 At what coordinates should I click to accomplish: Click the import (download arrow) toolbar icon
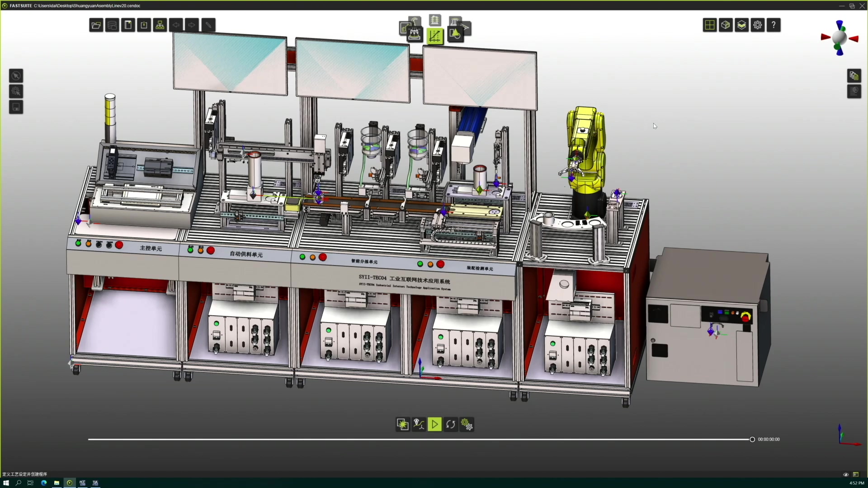click(x=144, y=25)
